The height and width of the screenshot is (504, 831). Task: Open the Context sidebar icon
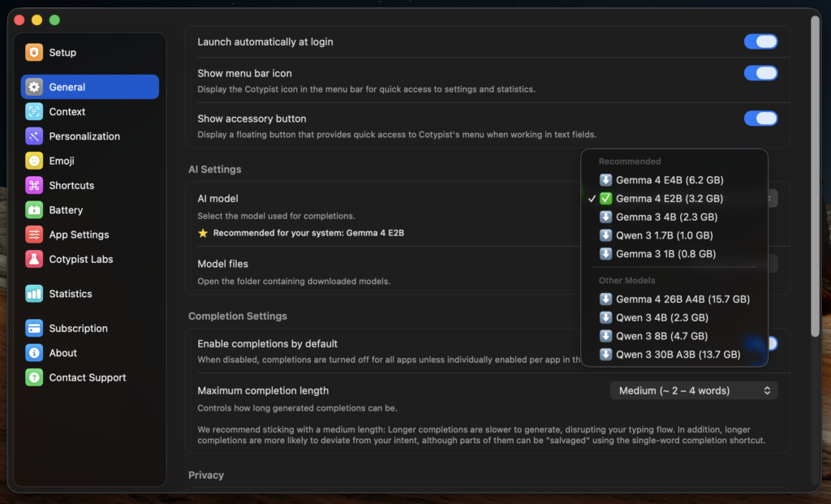pyautogui.click(x=34, y=112)
